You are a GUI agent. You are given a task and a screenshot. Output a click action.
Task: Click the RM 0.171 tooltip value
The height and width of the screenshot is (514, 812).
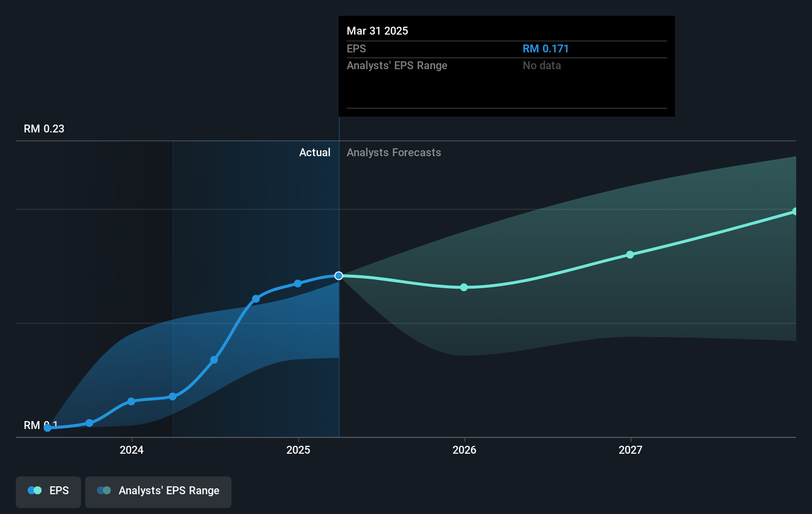point(545,49)
